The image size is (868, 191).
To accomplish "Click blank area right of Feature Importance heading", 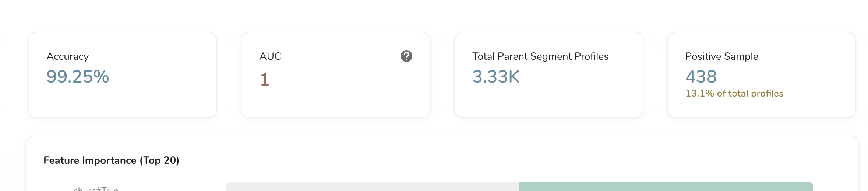I will tap(479, 160).
